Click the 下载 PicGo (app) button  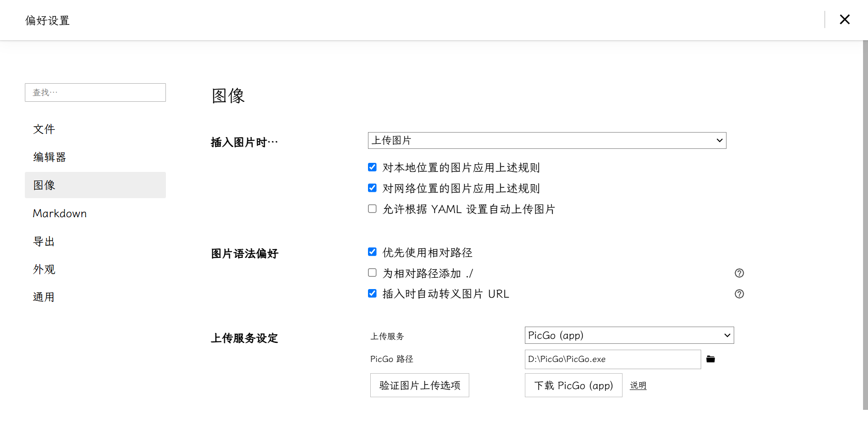tap(573, 385)
